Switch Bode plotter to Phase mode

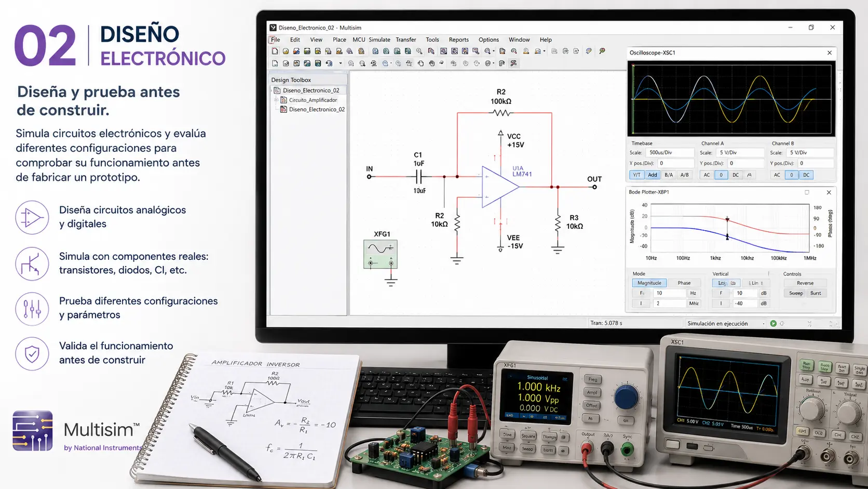point(684,283)
